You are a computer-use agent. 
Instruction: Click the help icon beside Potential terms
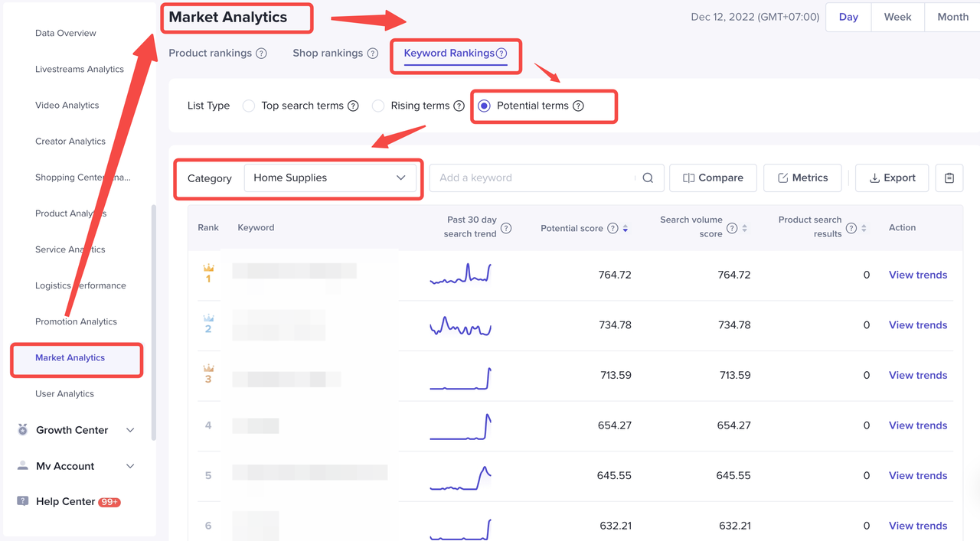(x=578, y=106)
